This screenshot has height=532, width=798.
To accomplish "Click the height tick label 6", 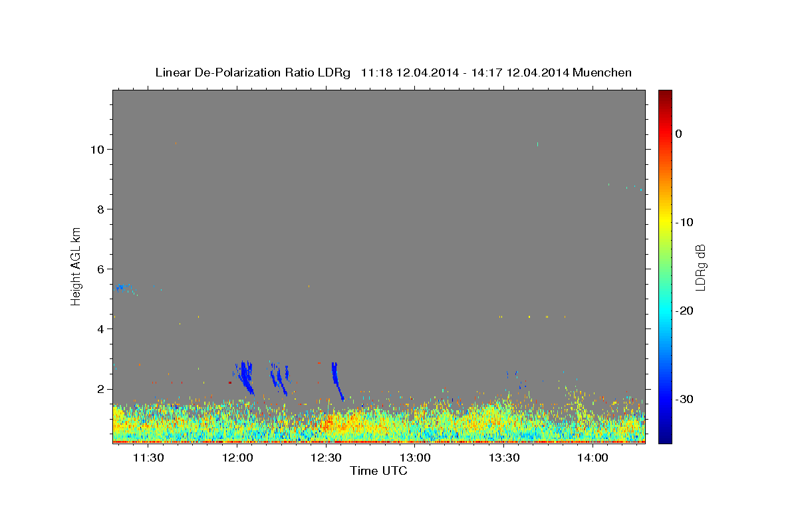I will coord(100,269).
